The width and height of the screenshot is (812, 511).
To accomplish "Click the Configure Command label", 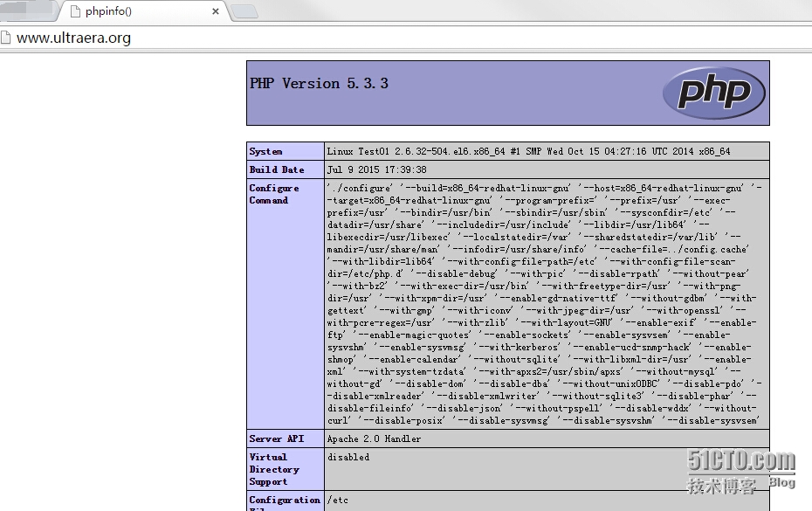I will 274,194.
